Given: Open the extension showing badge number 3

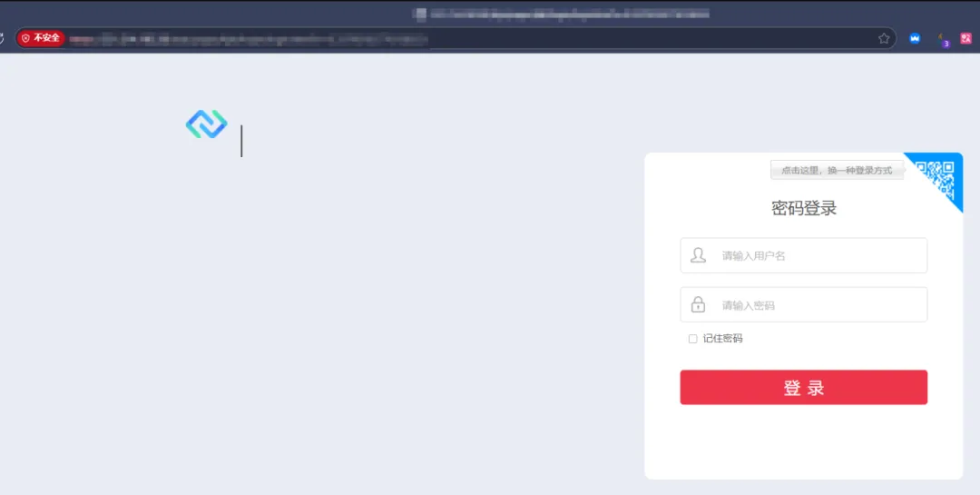Looking at the screenshot, I should coord(943,39).
